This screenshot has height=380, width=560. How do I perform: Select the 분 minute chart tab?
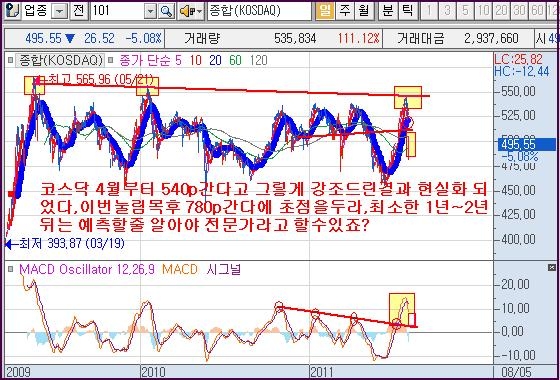[x=387, y=11]
